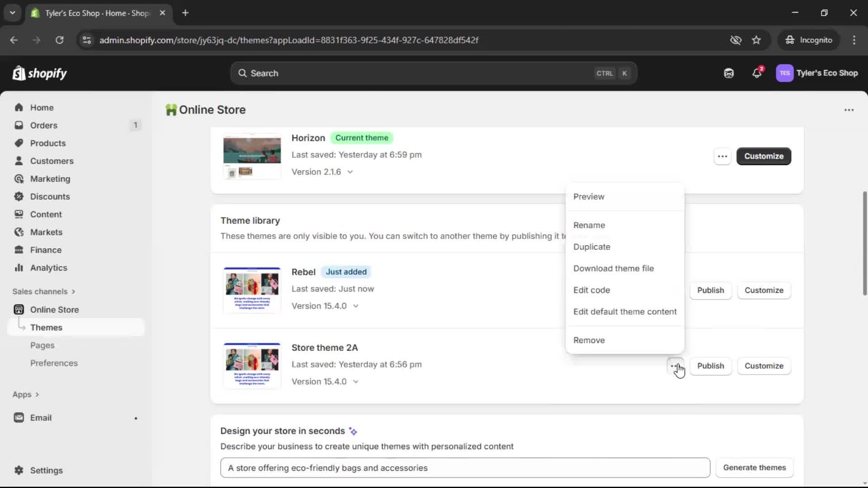Open Marketing from sidebar
This screenshot has height=488, width=868.
pos(50,179)
